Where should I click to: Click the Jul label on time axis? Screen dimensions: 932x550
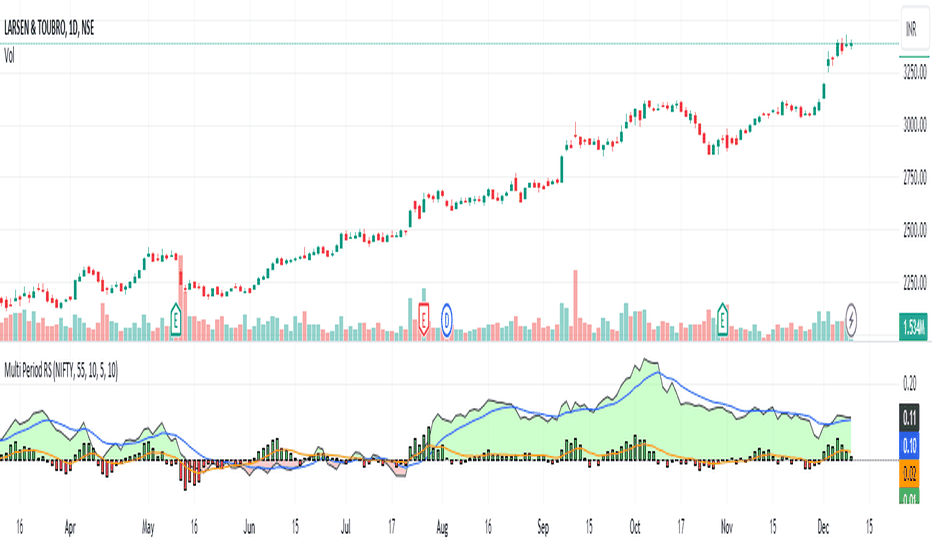pyautogui.click(x=345, y=527)
